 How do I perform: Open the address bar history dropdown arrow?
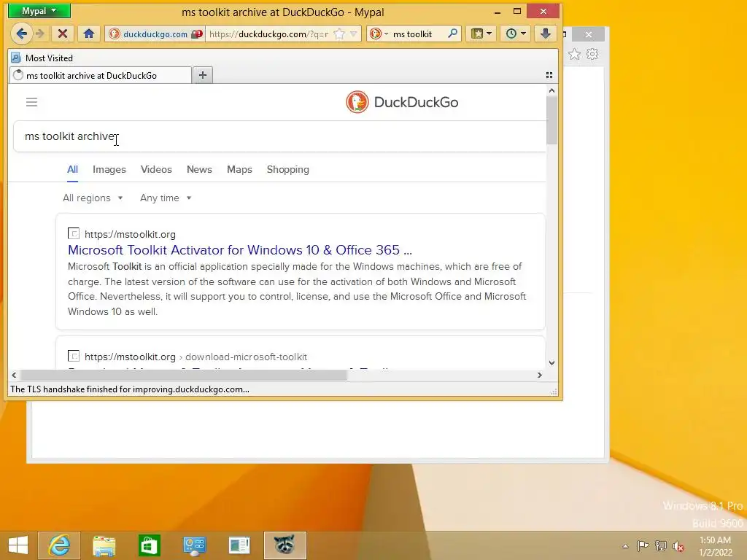pos(354,34)
